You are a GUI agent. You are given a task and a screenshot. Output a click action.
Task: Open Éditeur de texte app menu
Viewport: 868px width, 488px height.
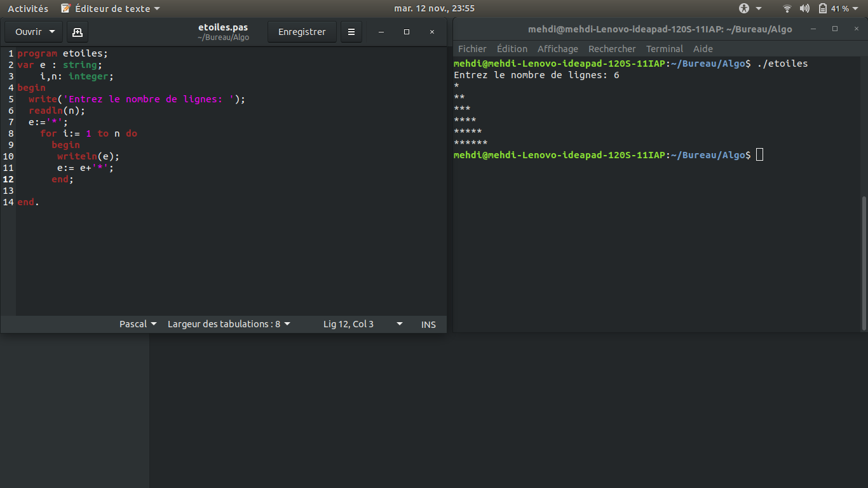coord(111,9)
